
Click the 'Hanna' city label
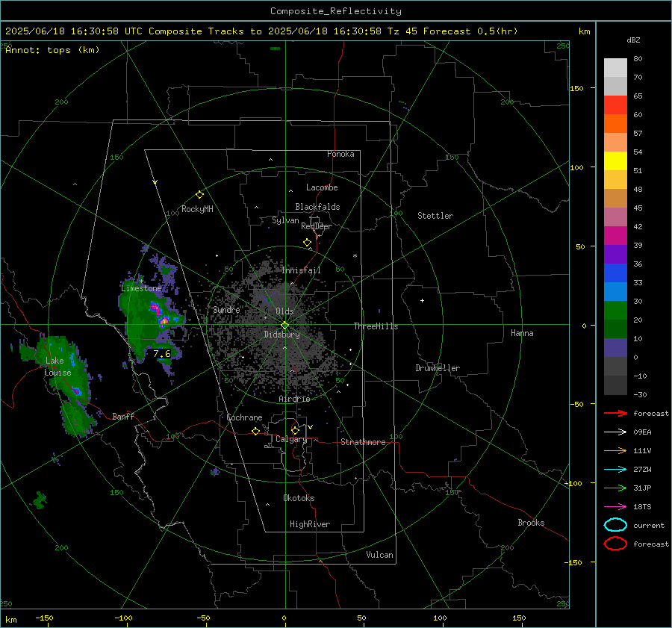tap(522, 333)
